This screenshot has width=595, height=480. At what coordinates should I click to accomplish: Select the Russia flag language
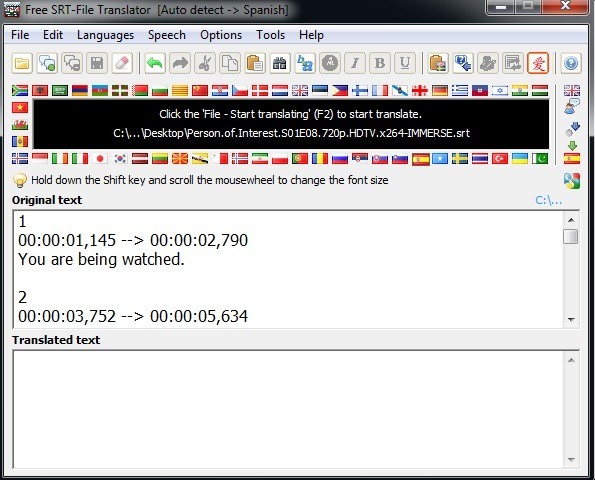tap(340, 158)
